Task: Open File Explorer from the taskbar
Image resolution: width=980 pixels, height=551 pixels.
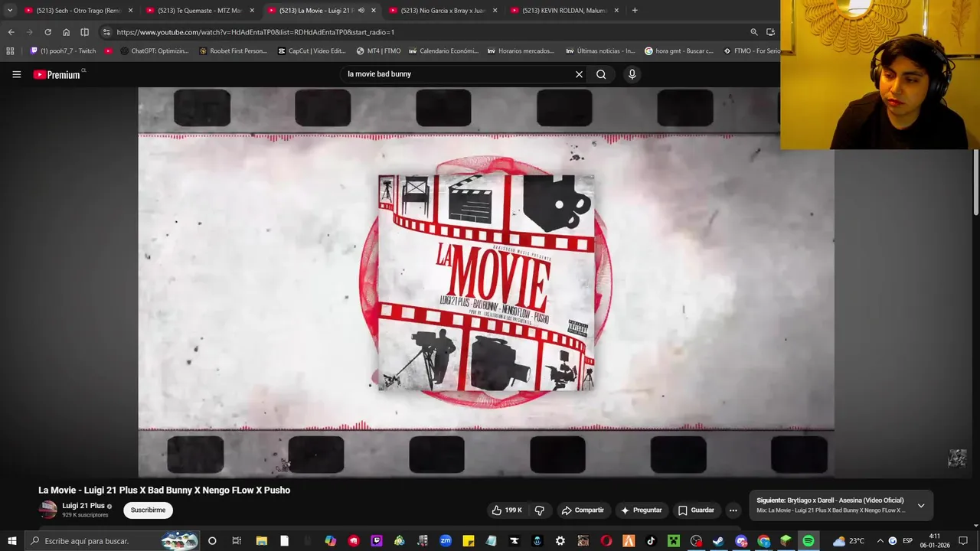Action: (x=261, y=541)
